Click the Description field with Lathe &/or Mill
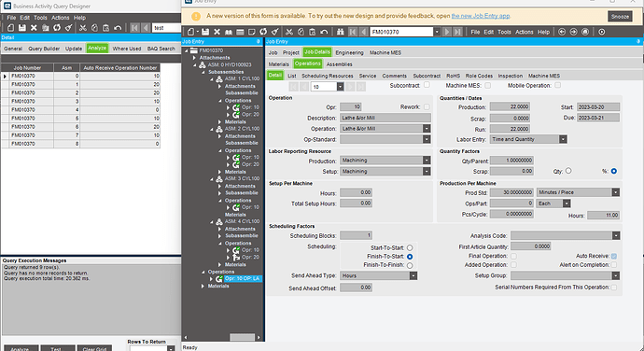 click(x=385, y=118)
